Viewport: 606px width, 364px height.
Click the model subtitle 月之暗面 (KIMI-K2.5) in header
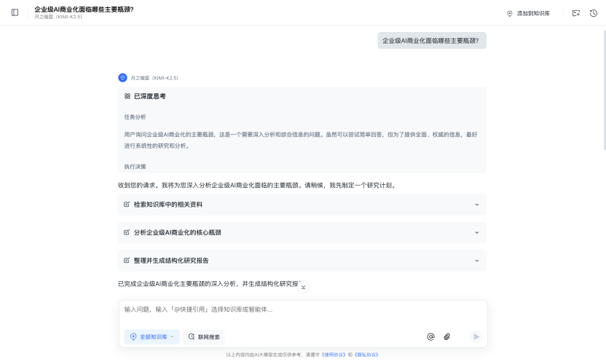(58, 17)
